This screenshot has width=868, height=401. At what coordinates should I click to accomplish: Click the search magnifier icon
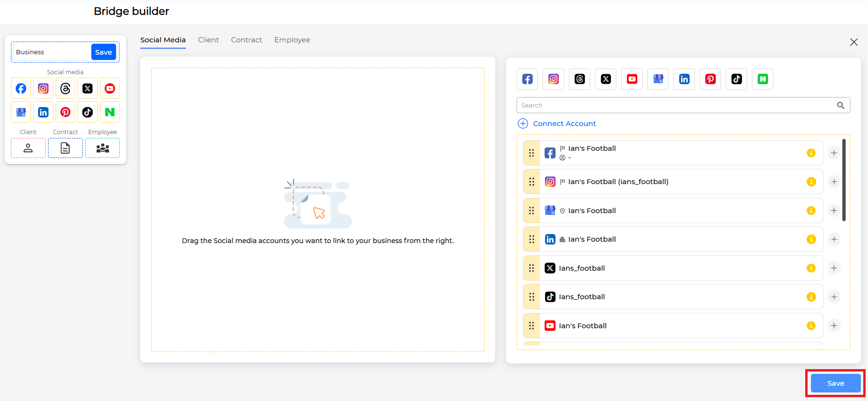[x=841, y=106]
